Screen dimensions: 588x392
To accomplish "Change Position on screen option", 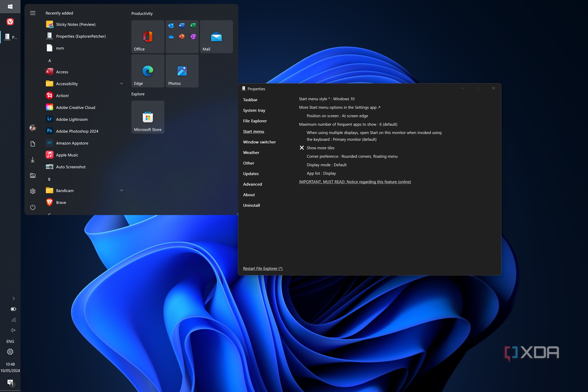I will 338,116.
